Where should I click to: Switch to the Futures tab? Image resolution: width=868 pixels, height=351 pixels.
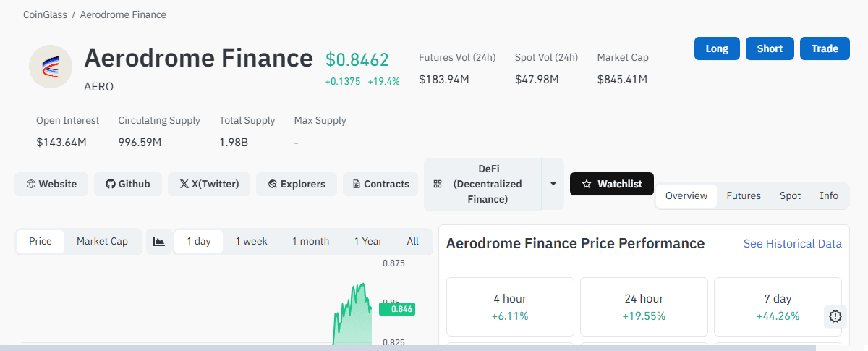click(744, 195)
